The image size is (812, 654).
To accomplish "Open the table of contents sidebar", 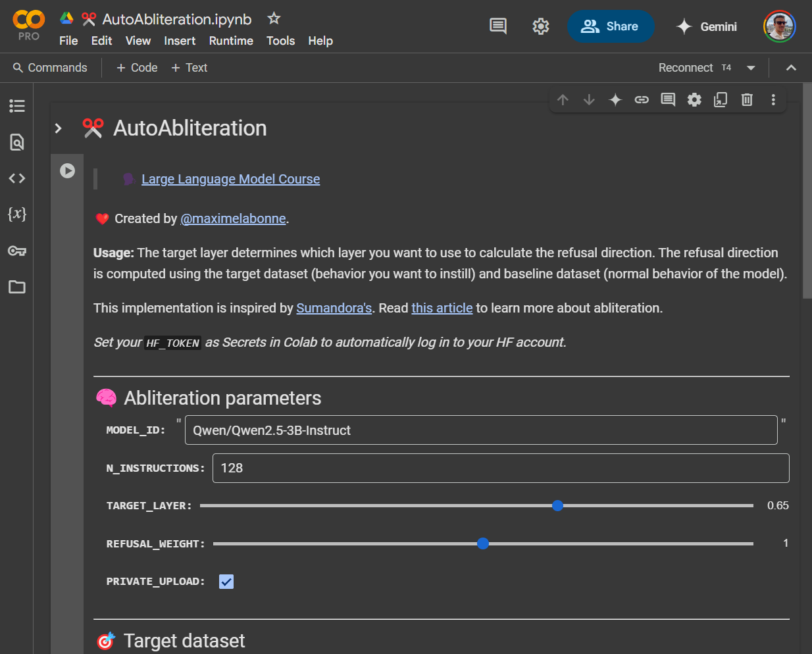I will point(17,106).
